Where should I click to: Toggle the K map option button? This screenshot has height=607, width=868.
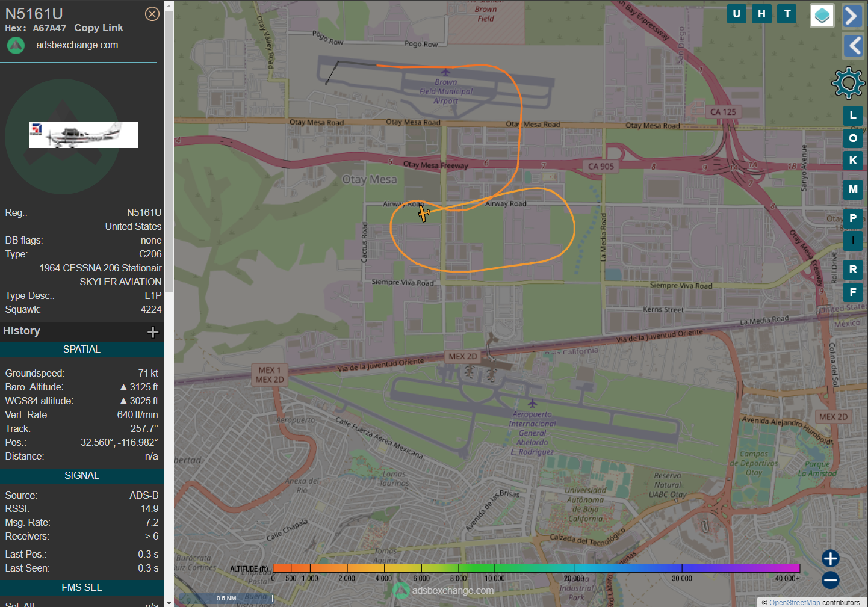coord(853,161)
